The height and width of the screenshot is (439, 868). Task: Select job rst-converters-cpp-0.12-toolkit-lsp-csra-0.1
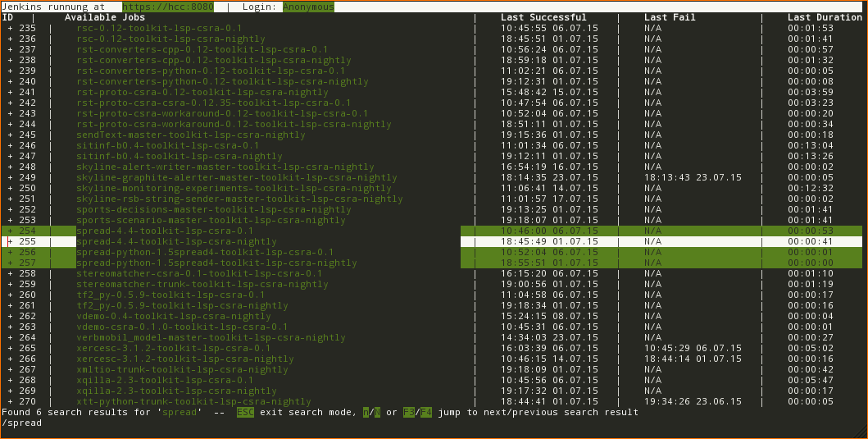click(x=202, y=50)
